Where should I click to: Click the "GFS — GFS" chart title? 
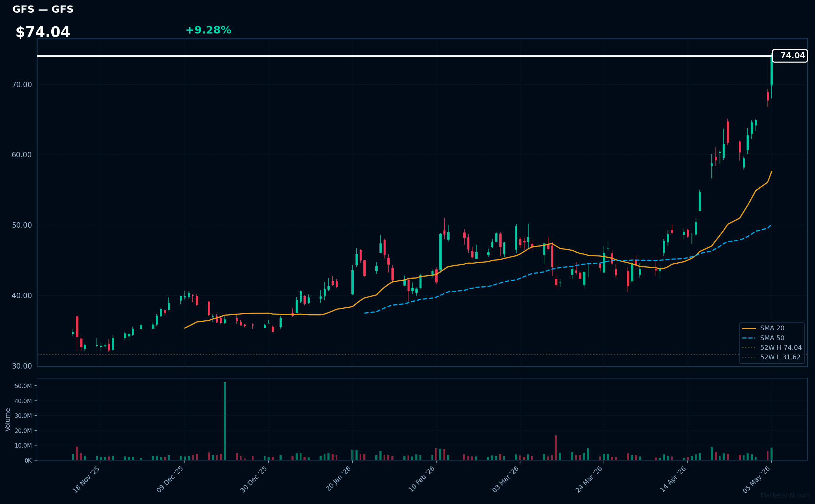tap(43, 9)
